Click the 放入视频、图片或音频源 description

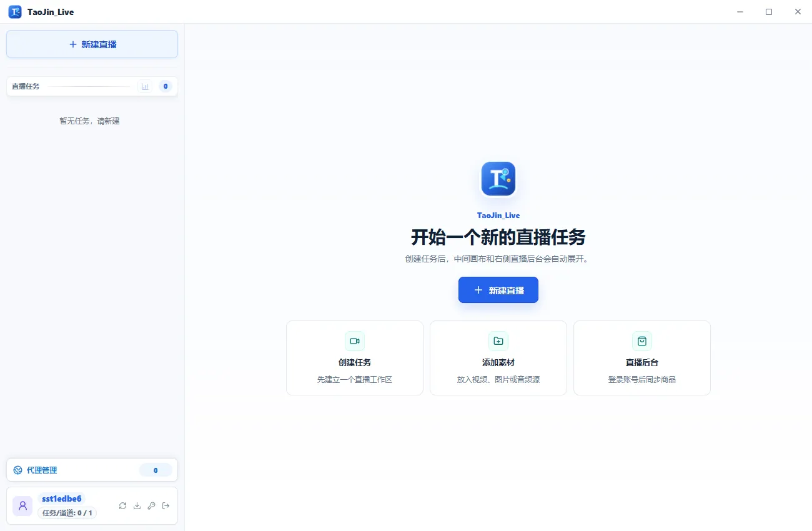tap(498, 380)
